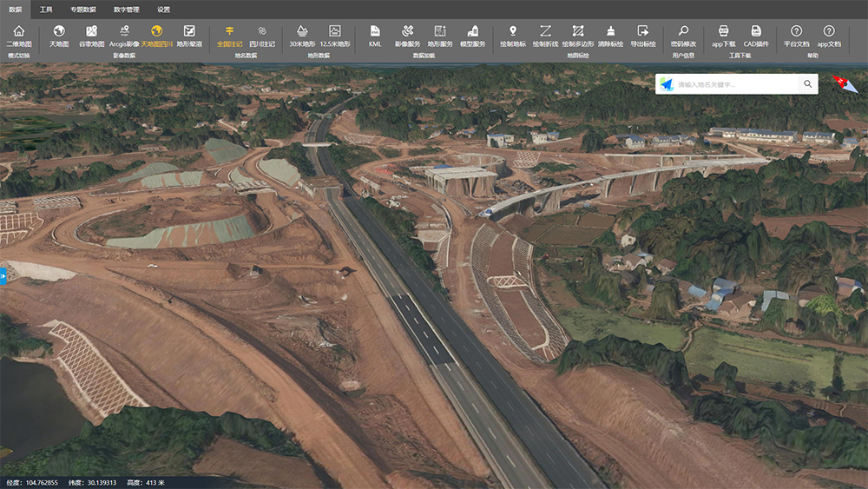Click the place-name search input field

point(736,84)
